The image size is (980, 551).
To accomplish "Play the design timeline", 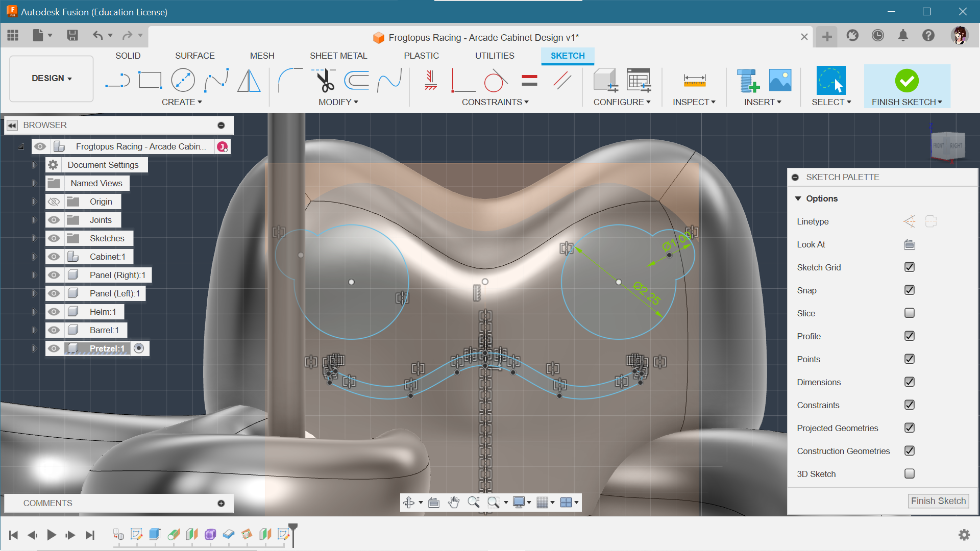I will coord(52,535).
